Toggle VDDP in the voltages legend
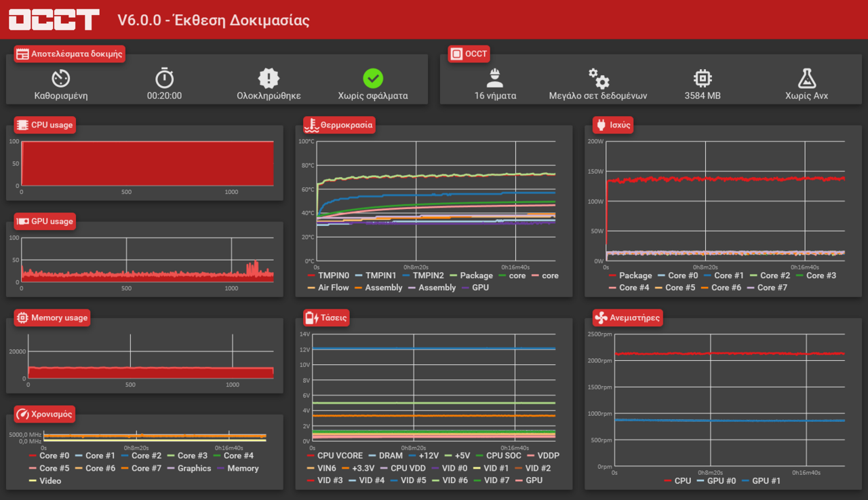The image size is (868, 500). (x=543, y=456)
